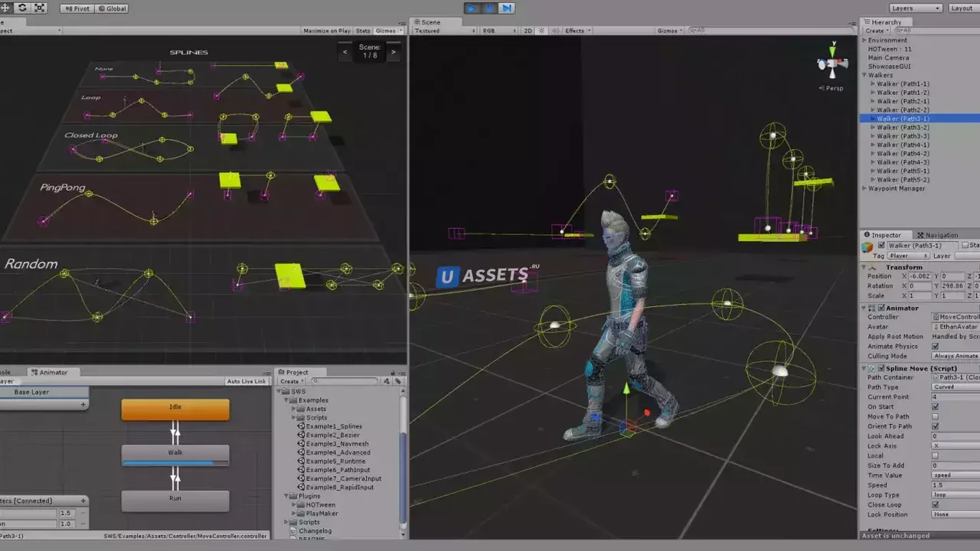980x551 pixels.
Task: Collapse the Walkers group
Action: [865, 75]
